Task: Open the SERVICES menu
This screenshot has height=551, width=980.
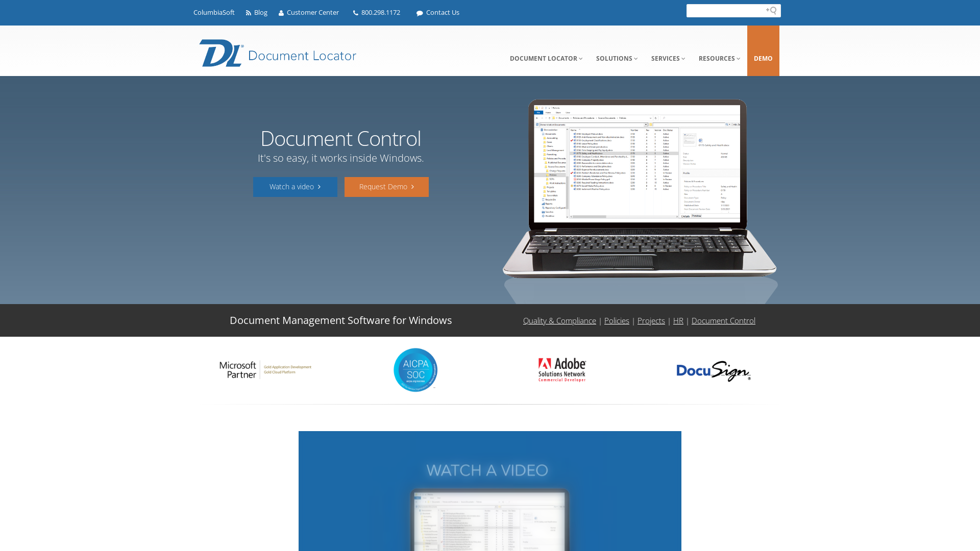Action: pyautogui.click(x=668, y=59)
